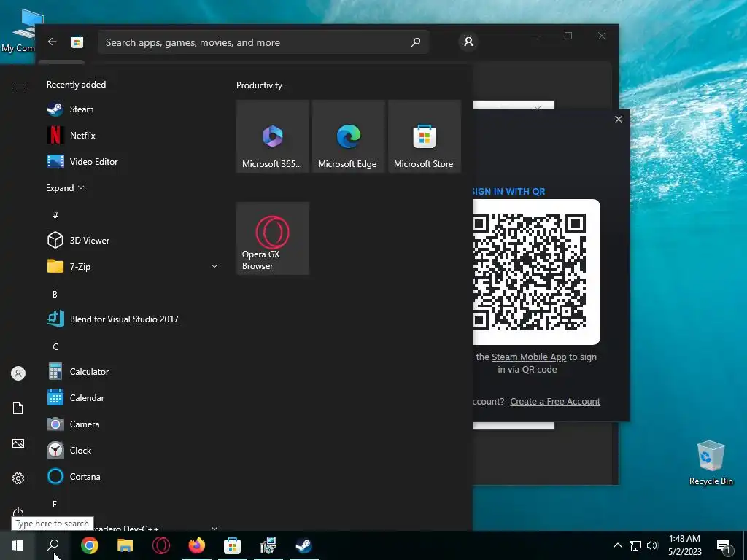Click the Productivity group heading

(259, 85)
